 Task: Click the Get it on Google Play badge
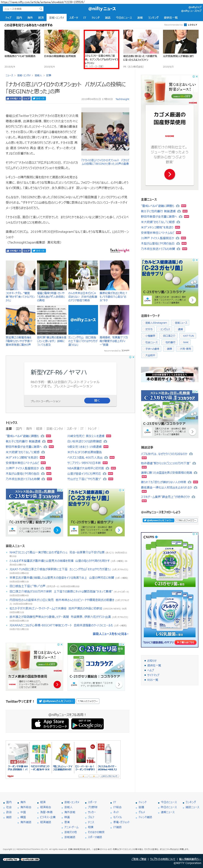87,723
